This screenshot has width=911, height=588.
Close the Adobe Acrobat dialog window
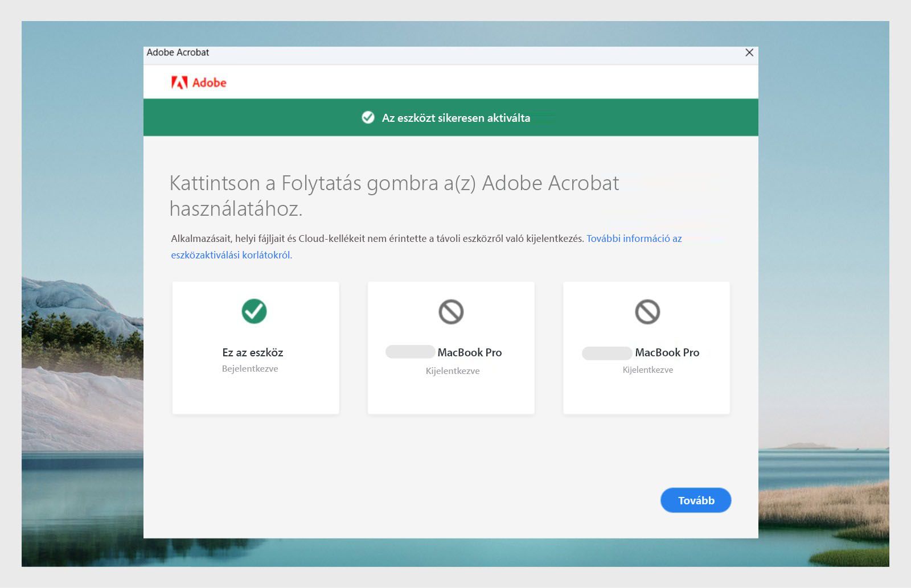point(749,52)
